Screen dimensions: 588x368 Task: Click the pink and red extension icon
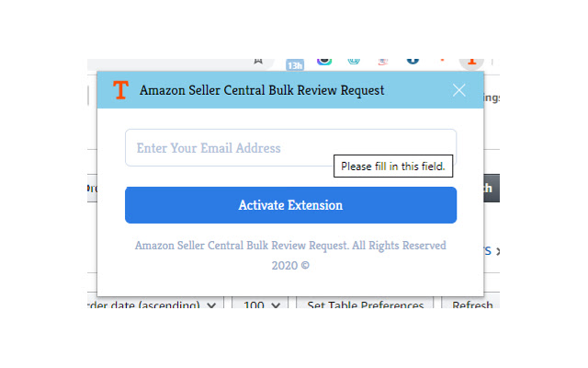click(383, 60)
